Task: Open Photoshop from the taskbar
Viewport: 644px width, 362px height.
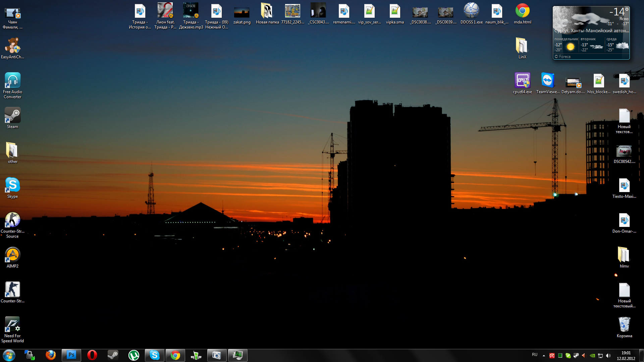Action: pyautogui.click(x=71, y=355)
